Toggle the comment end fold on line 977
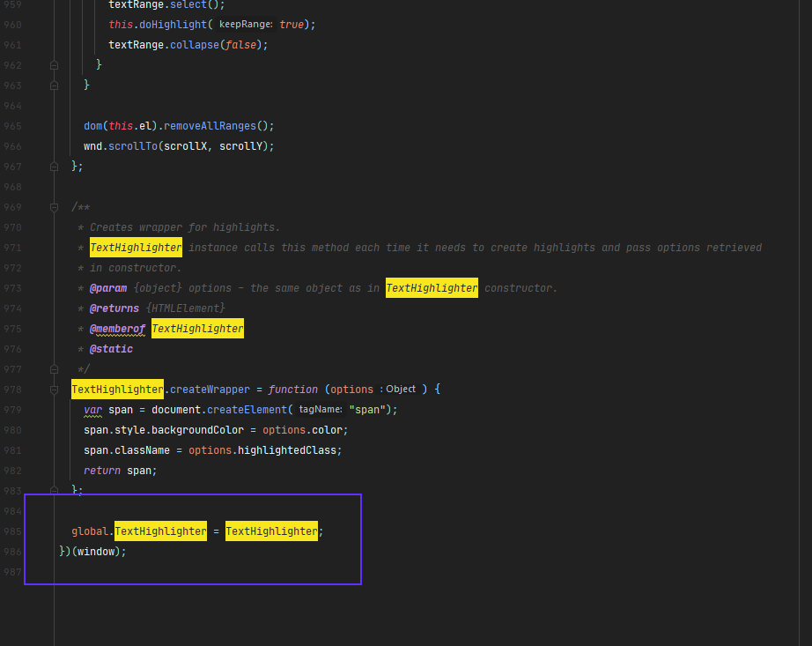The width and height of the screenshot is (812, 646). point(54,369)
